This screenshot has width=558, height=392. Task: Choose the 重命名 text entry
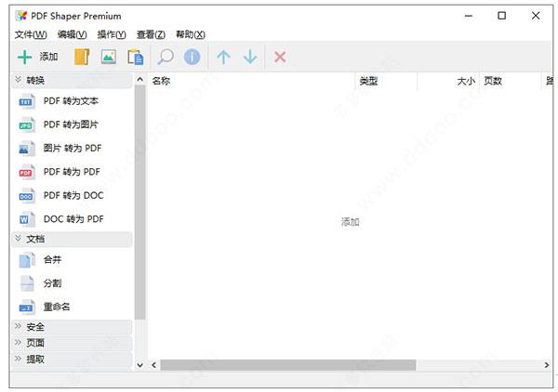point(57,307)
